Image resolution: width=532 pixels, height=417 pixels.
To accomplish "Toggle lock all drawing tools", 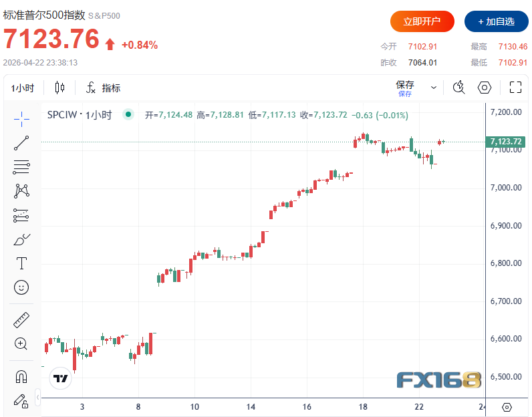I will 21,400.
